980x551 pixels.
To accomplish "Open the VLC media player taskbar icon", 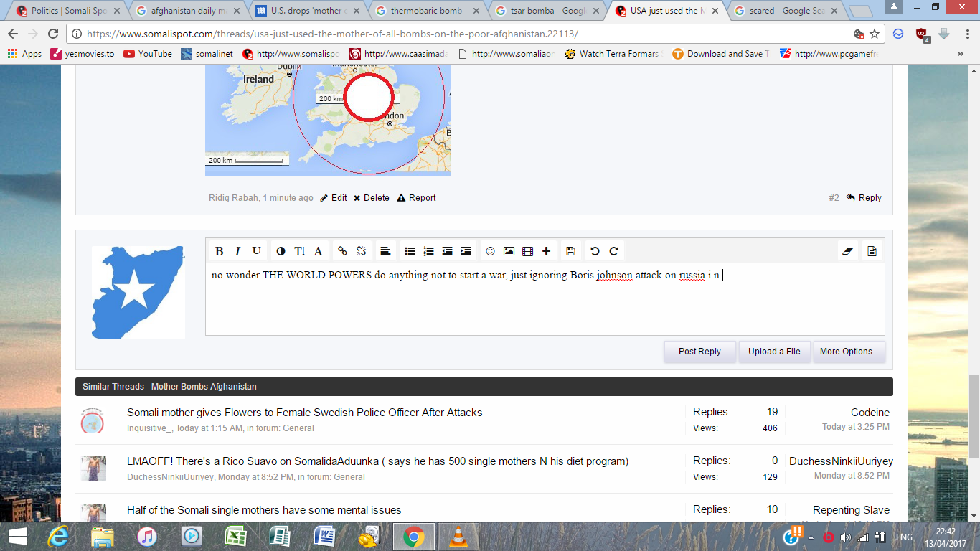I will (458, 537).
